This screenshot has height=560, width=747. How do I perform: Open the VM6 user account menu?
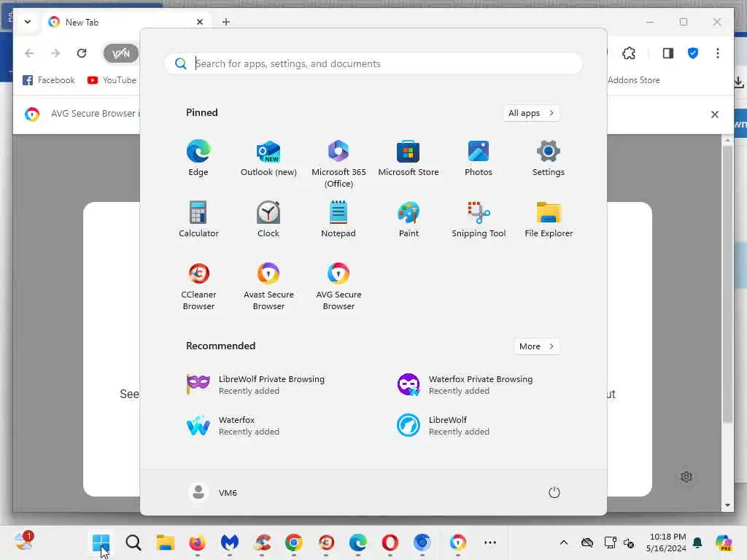212,492
